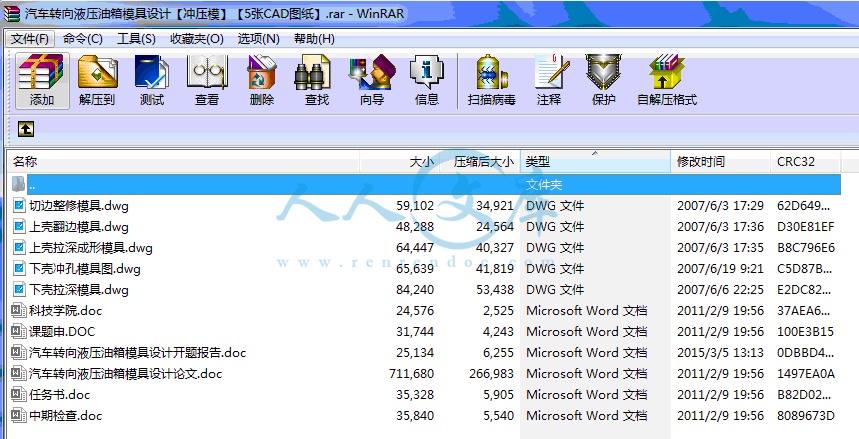Open the 选项(N) menu
Viewport: 859px width, 439px height.
coord(259,39)
